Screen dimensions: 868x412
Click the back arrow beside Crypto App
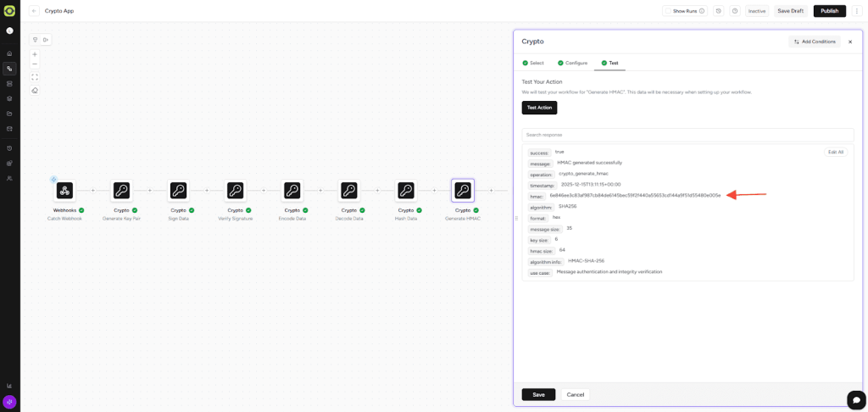point(35,11)
